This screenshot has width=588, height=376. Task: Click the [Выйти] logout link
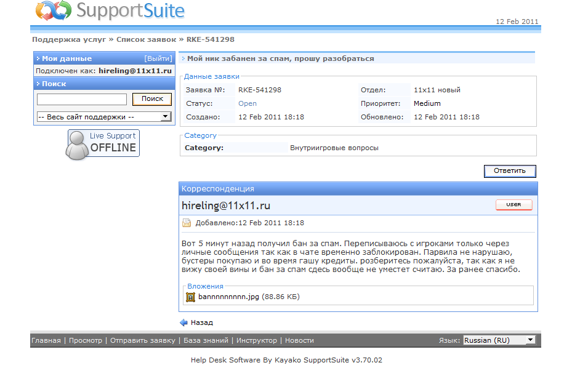(158, 58)
